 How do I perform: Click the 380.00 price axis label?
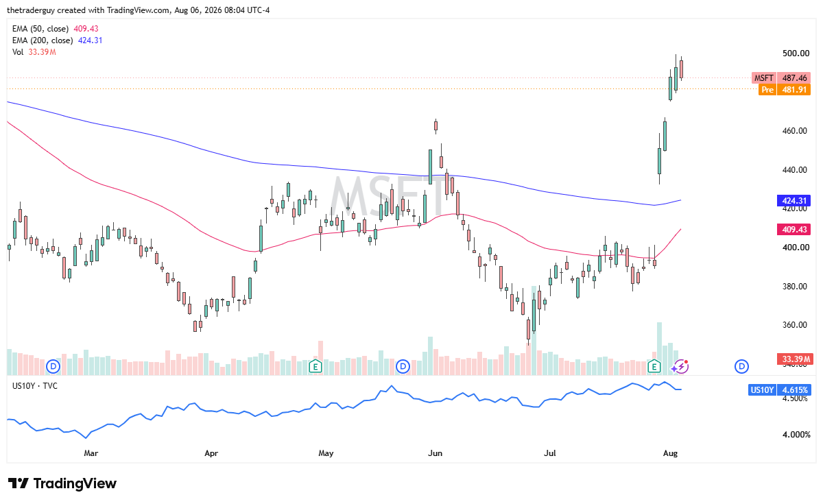794,287
